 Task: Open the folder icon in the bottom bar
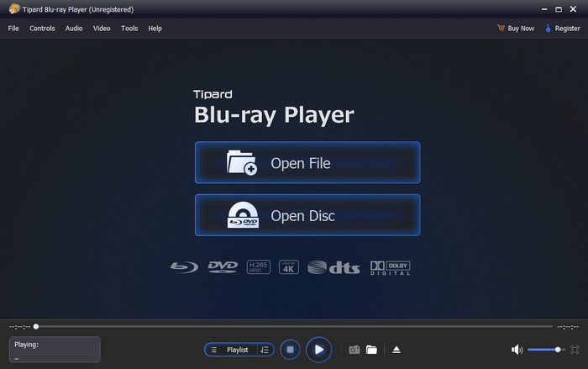coord(371,350)
